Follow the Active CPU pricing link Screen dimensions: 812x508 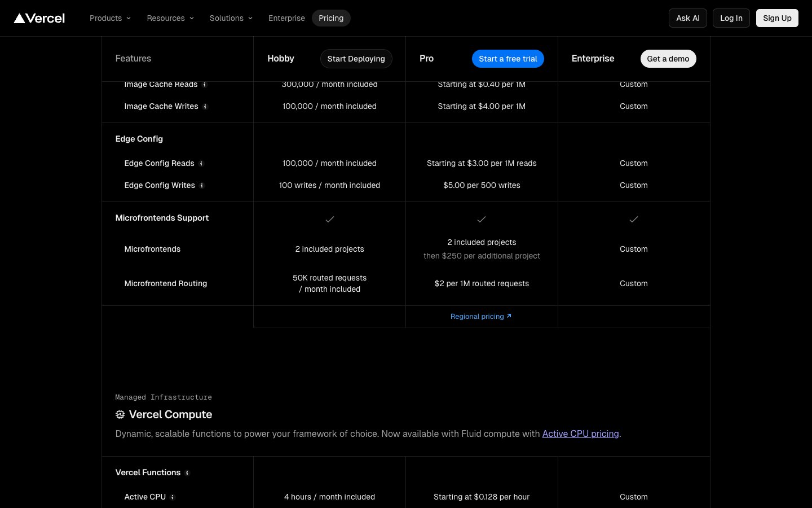[580, 433]
